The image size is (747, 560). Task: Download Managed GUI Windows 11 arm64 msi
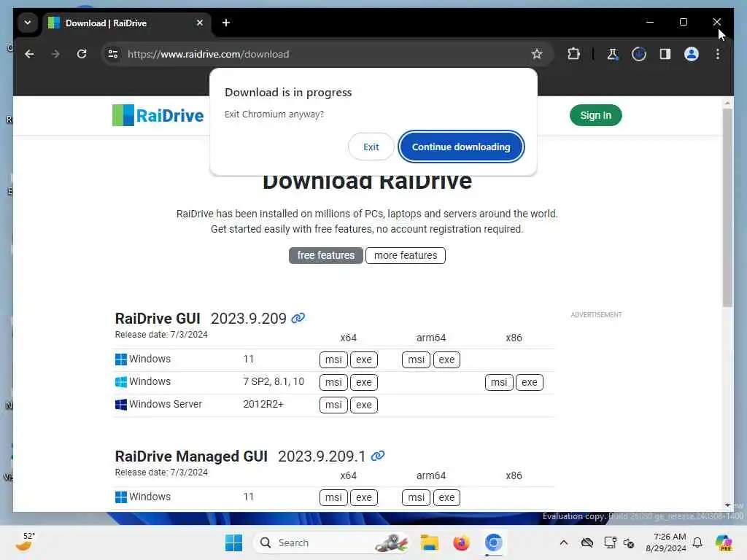pos(417,497)
